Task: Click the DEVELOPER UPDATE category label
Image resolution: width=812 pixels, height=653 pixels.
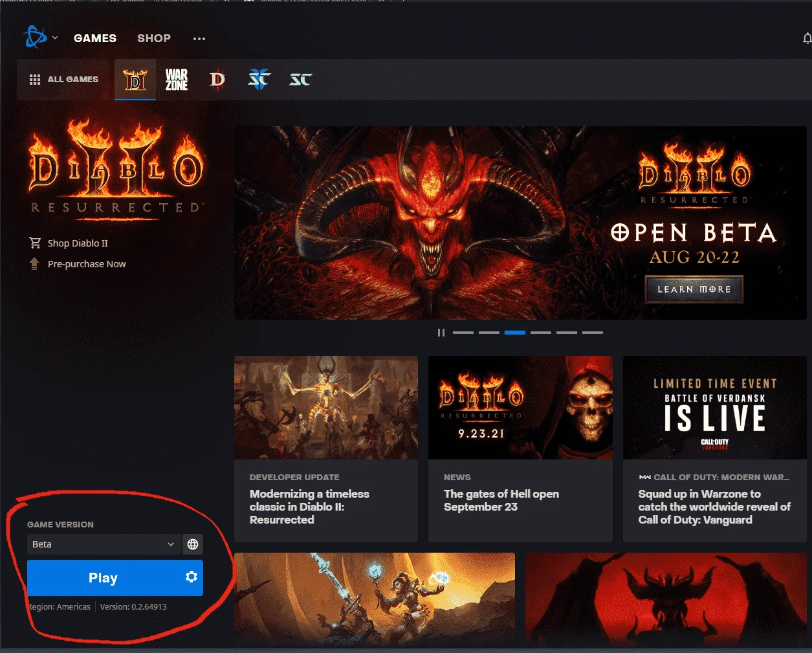Action: point(294,477)
